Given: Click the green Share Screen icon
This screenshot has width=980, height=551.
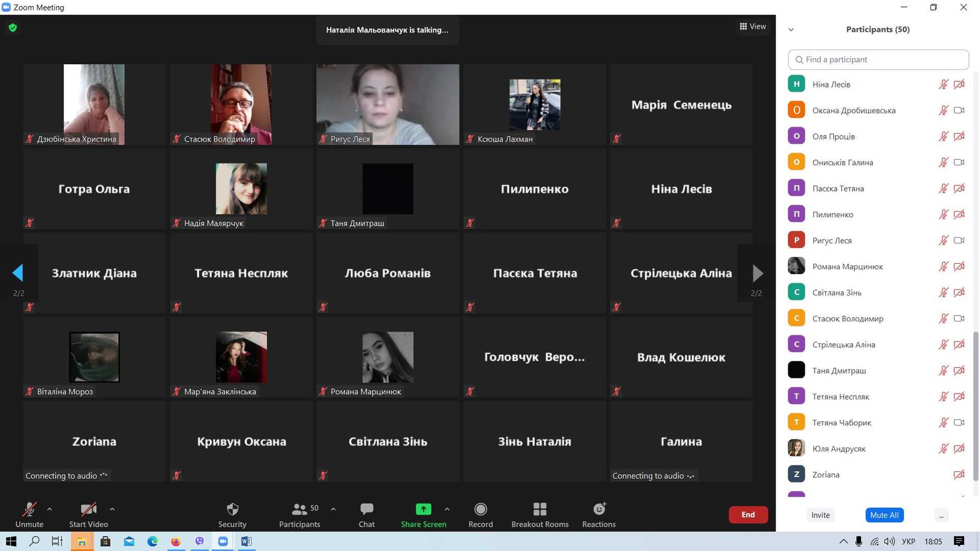Looking at the screenshot, I should point(423,509).
